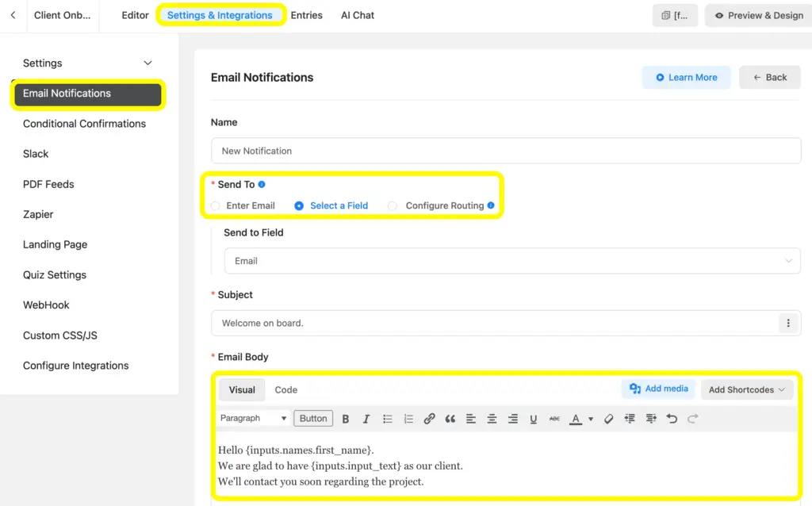Apply blockquote formatting
The image size is (812, 506).
coord(450,419)
